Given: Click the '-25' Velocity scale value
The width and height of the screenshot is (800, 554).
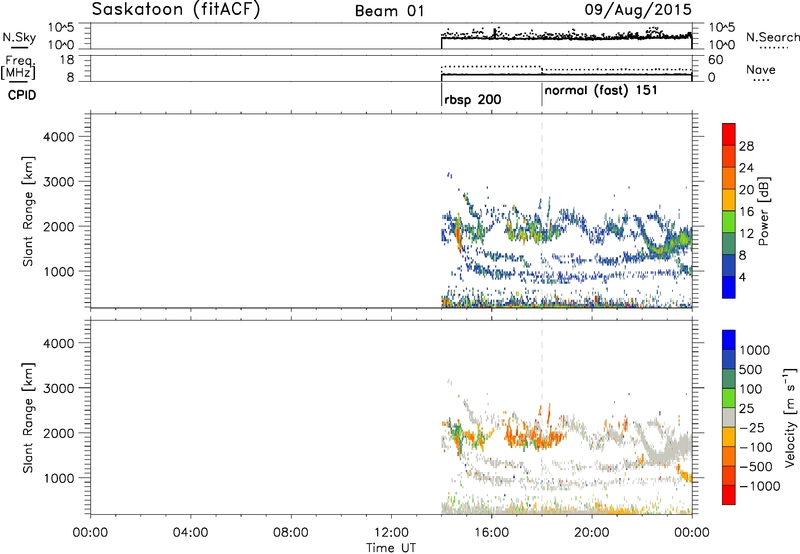Looking at the screenshot, I should [x=752, y=428].
